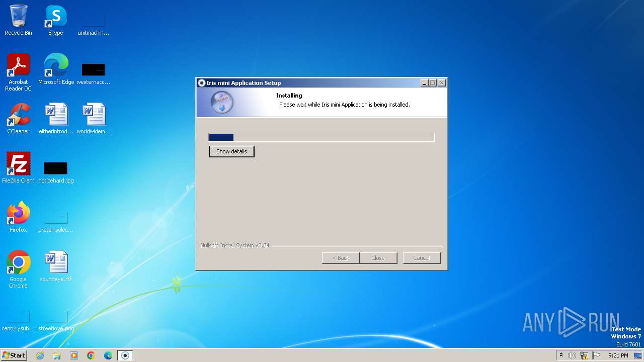Switch to Iris mini setup taskbar item
The width and height of the screenshot is (644, 362).
tap(125, 355)
